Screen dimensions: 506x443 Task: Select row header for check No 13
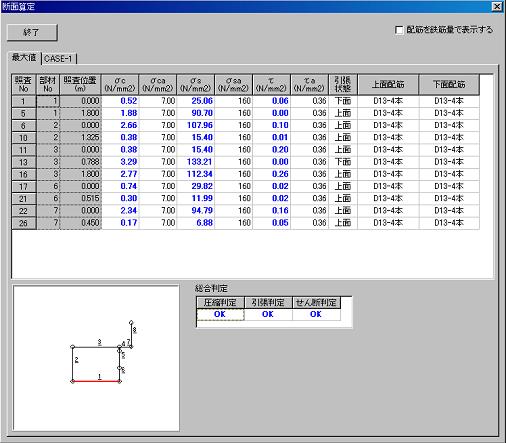pyautogui.click(x=23, y=162)
